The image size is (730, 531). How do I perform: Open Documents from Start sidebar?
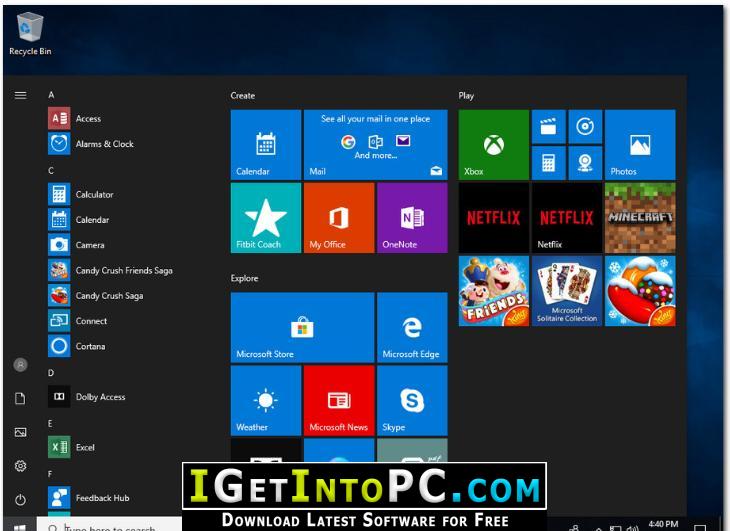point(20,398)
